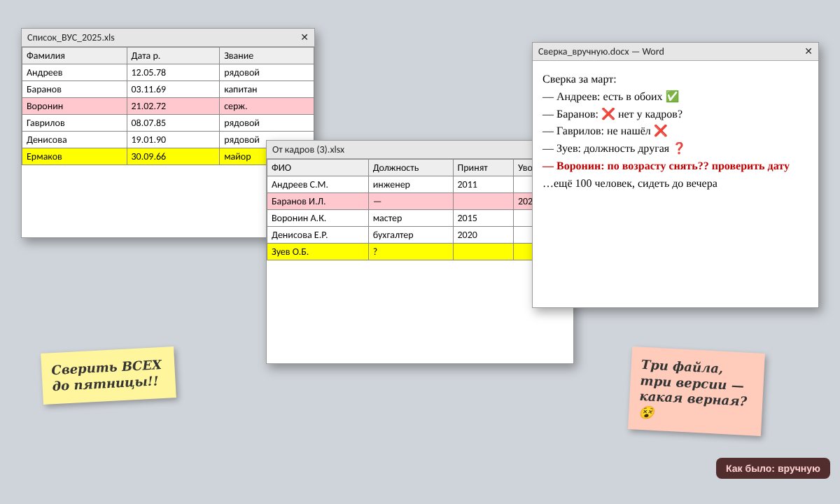Click the hire year 2020 cell
This screenshot has width=840, height=504.
coord(483,235)
